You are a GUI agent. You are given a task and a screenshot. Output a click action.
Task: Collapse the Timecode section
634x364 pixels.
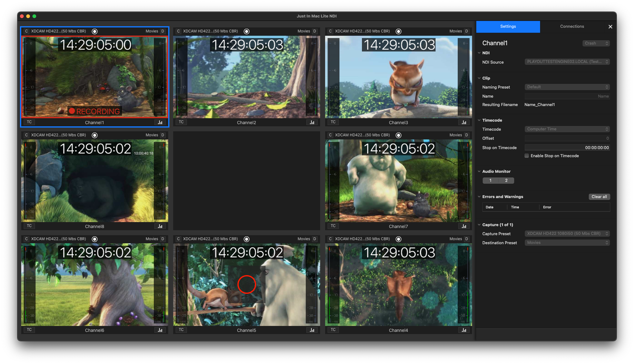479,120
